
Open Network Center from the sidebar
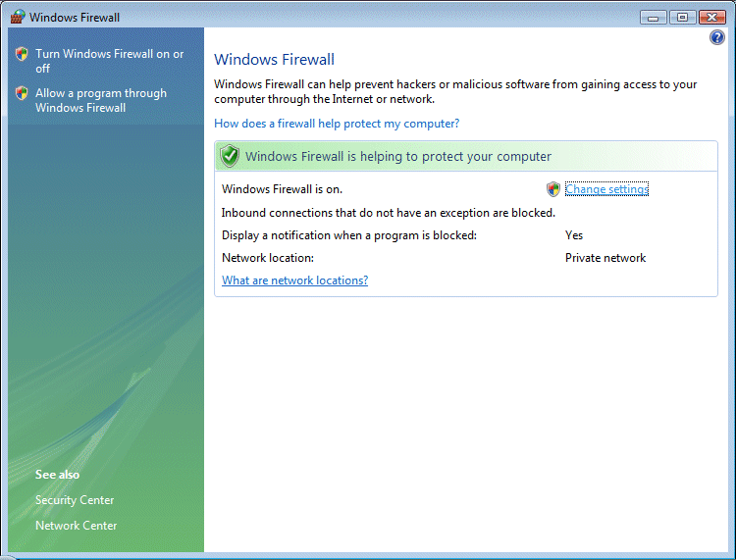(76, 526)
